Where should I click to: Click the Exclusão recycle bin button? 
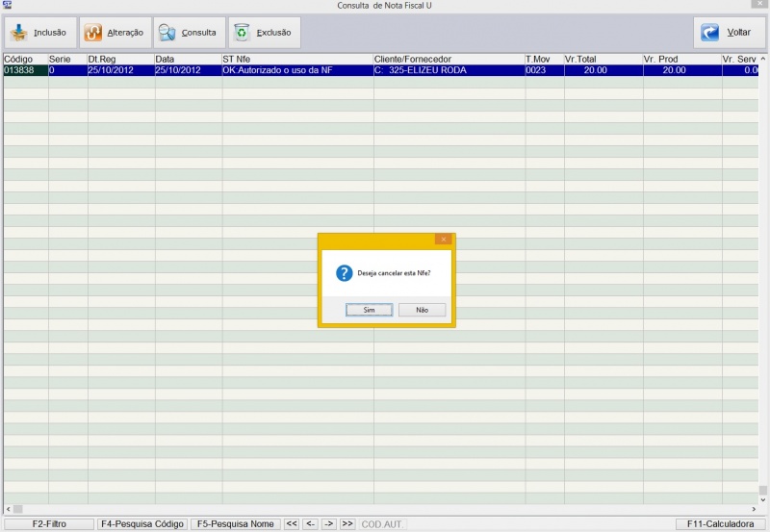[264, 33]
